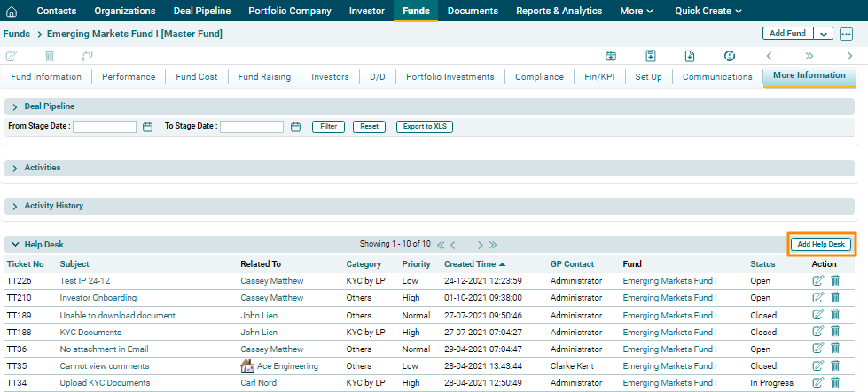The image size is (868, 392).
Task: Click the Export to XLS button
Action: (425, 127)
